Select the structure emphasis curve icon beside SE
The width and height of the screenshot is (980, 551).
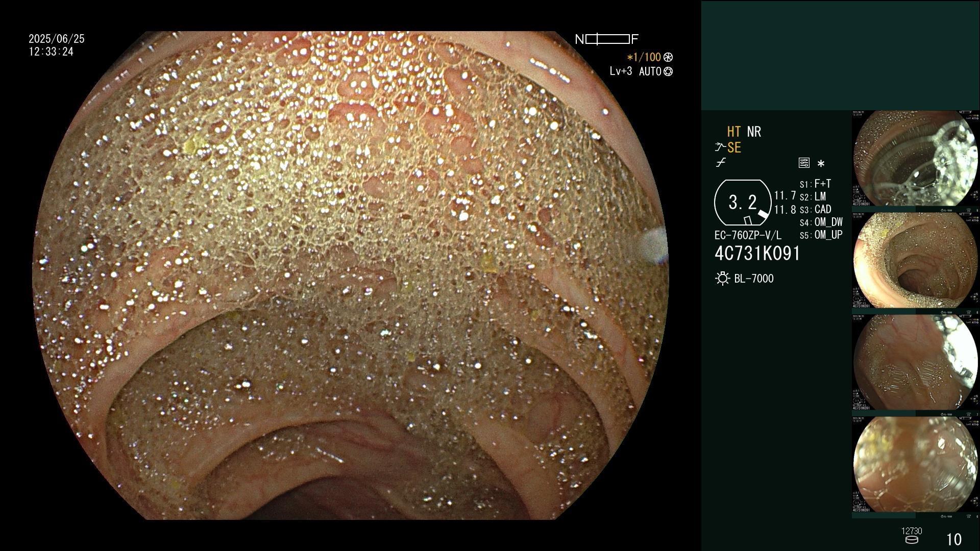(x=720, y=147)
